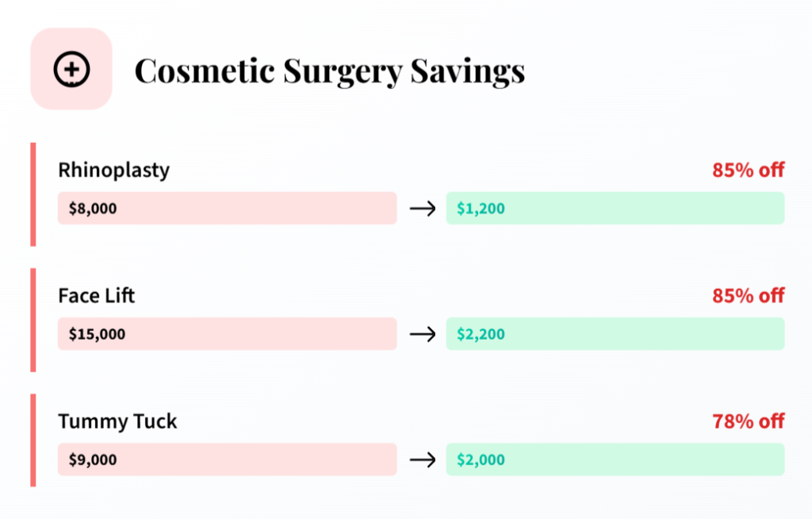Image resolution: width=812 pixels, height=519 pixels.
Task: Click the pink $8,000 original price bar
Action: [x=227, y=209]
